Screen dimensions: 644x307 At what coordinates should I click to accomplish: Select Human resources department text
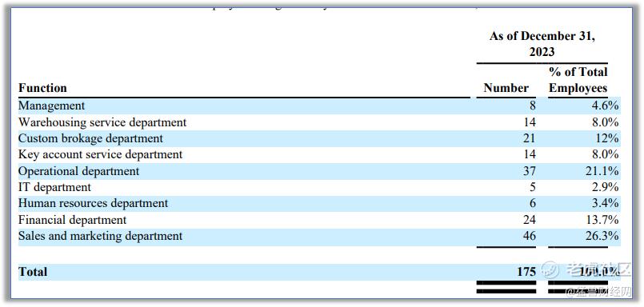(94, 203)
